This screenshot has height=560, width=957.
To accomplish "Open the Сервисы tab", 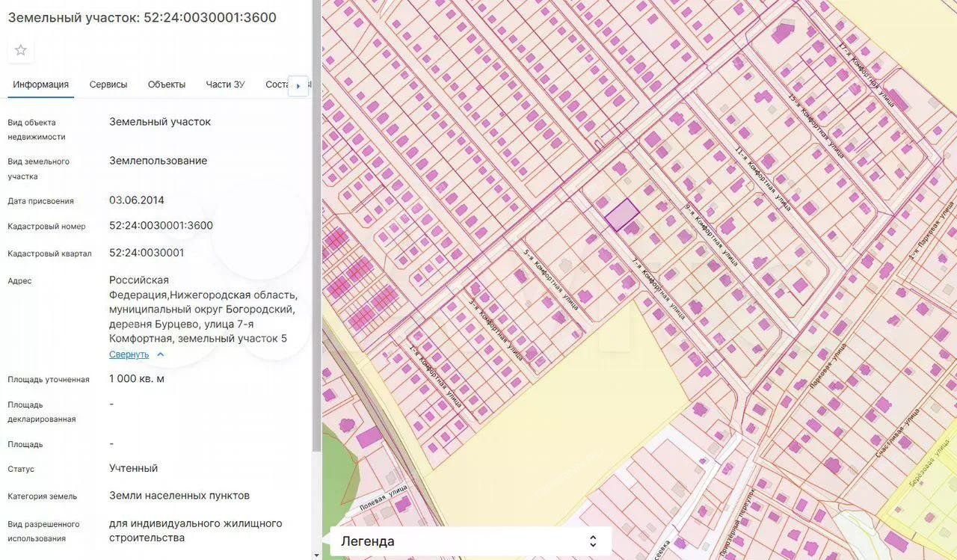I will point(108,84).
